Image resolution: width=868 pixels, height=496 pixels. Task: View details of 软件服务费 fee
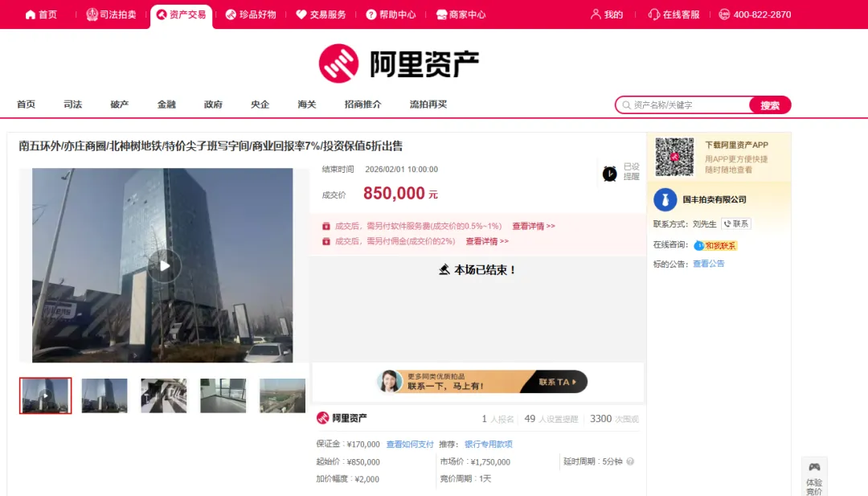tap(533, 226)
